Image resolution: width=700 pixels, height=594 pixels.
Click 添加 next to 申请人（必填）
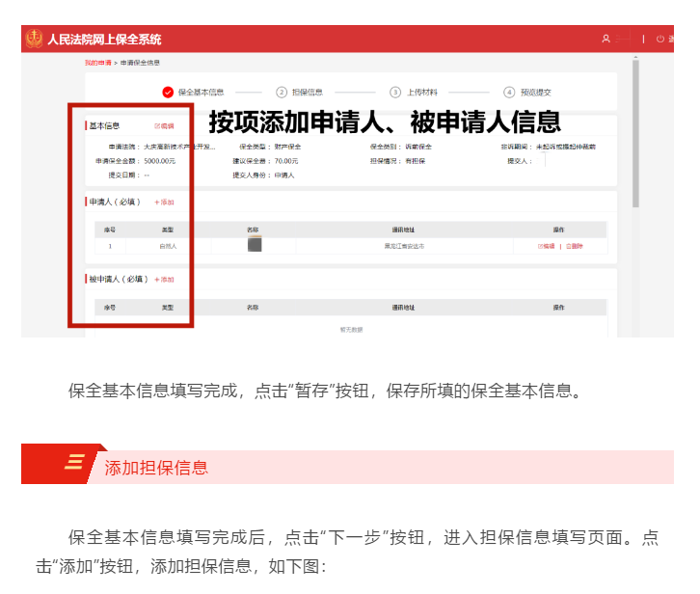point(164,202)
